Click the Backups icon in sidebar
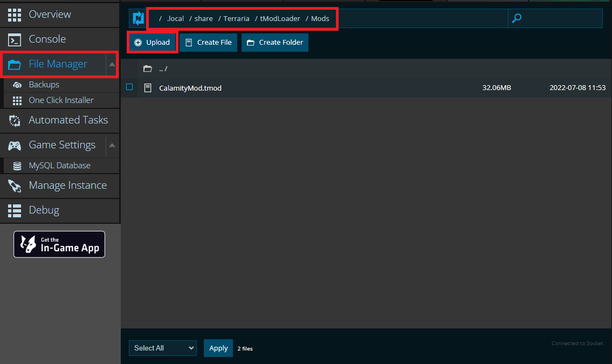 coord(17,85)
